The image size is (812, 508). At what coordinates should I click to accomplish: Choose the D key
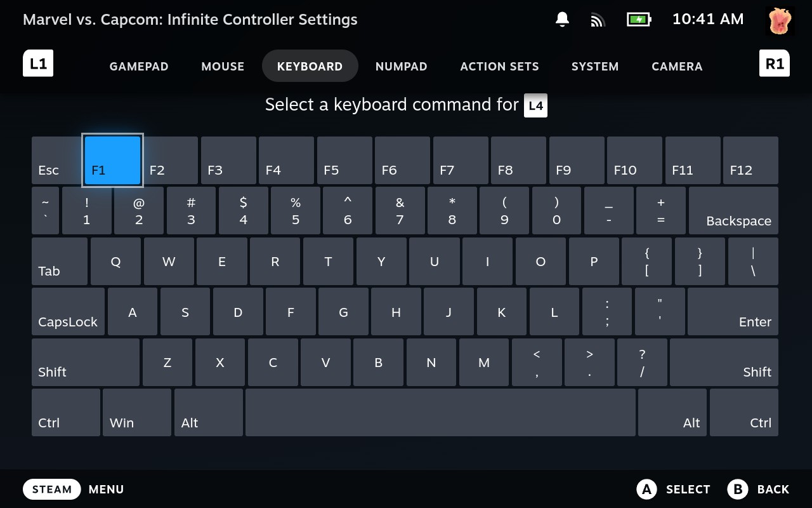238,312
